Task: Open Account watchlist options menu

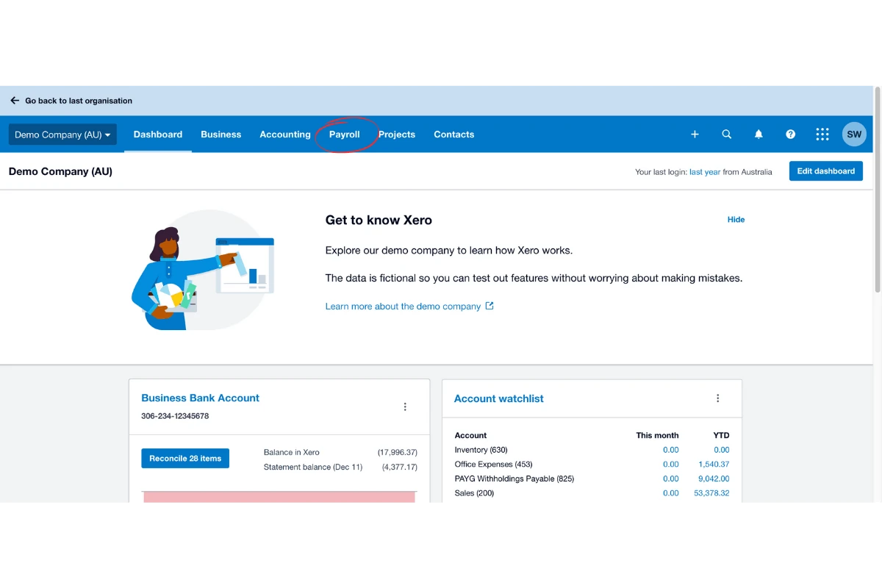Action: tap(718, 398)
